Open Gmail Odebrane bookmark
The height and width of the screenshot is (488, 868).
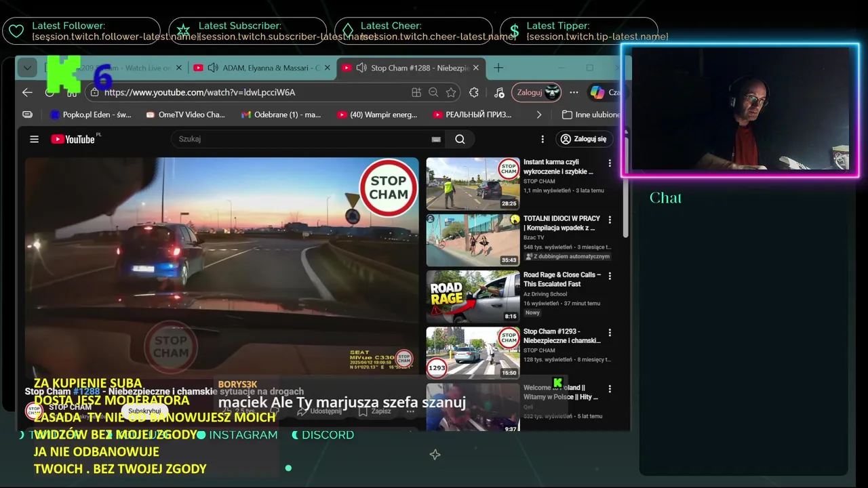coord(281,115)
